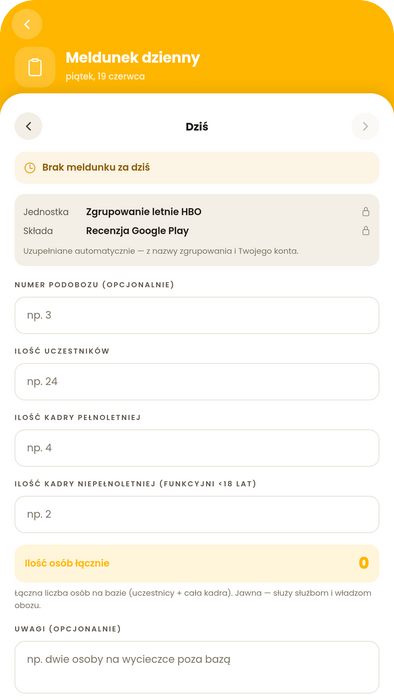Click the clipboard icon beside Meldunek dzienny

click(35, 67)
